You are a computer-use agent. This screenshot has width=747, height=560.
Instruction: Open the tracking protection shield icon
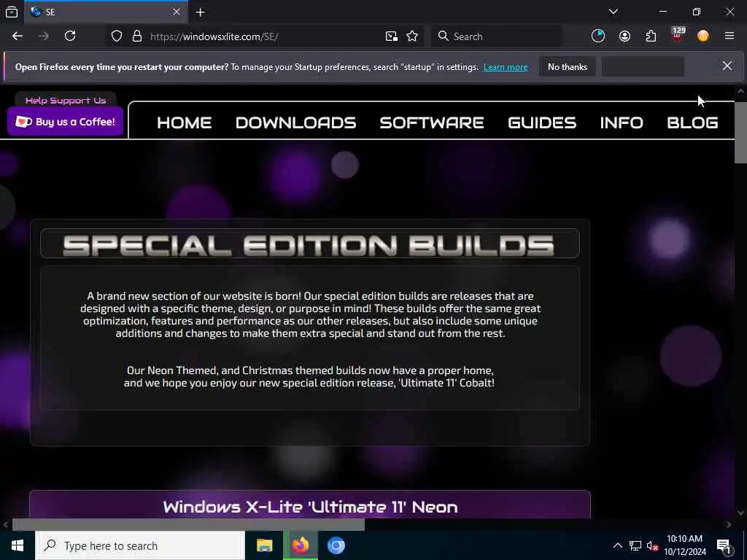117,36
